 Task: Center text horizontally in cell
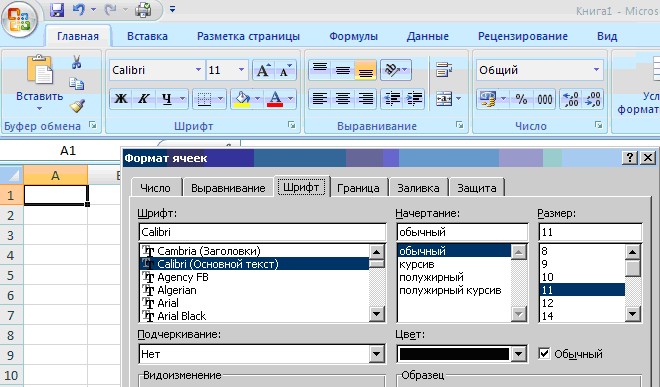click(343, 99)
